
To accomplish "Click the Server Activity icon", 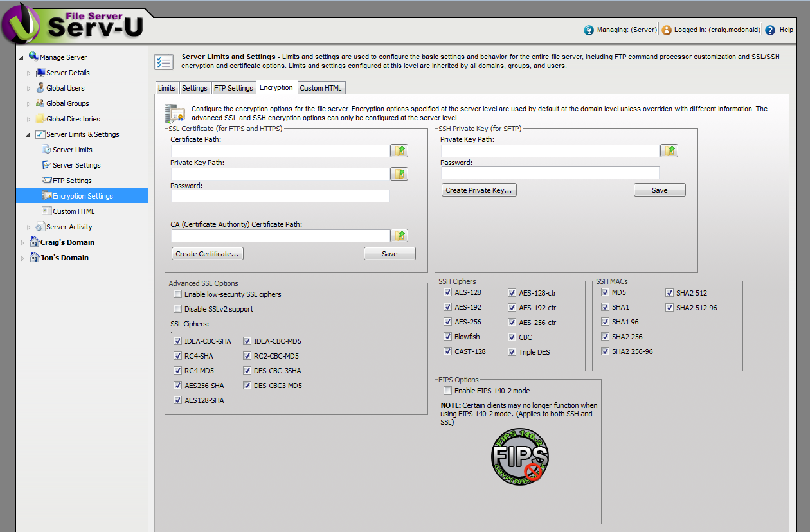I will click(x=40, y=227).
